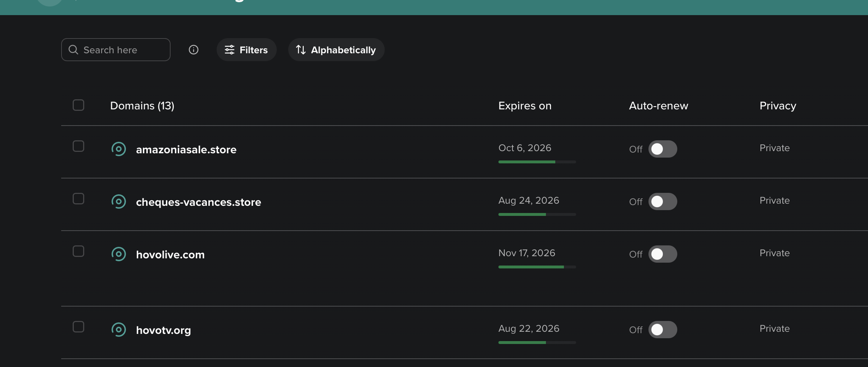Select the cheques-vacances.store row checkbox

pyautogui.click(x=78, y=199)
